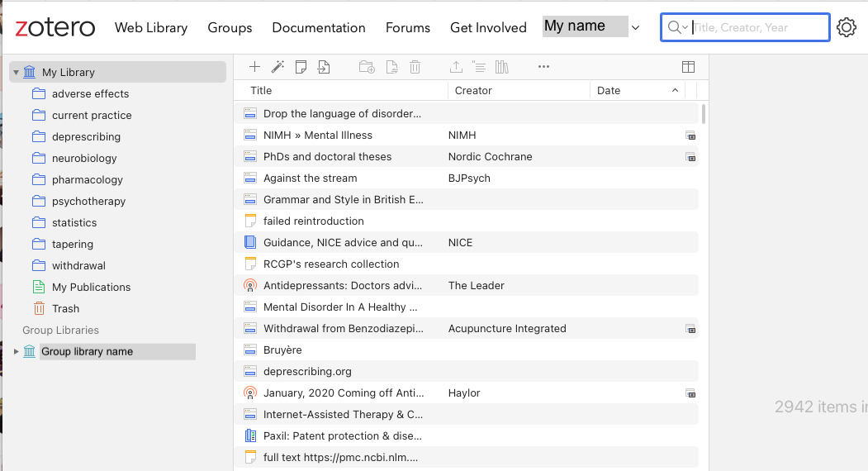
Task: Select 'deprescribing.org' item
Action: [x=466, y=371]
